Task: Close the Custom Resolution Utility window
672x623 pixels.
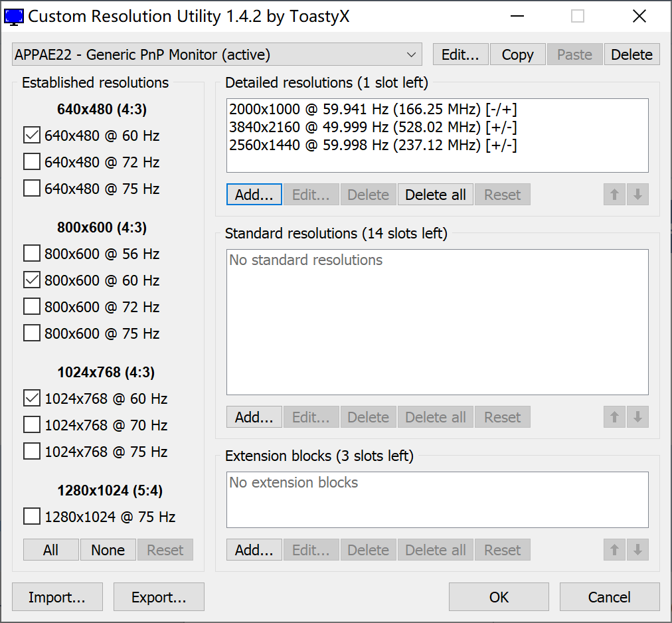Action: coord(639,17)
